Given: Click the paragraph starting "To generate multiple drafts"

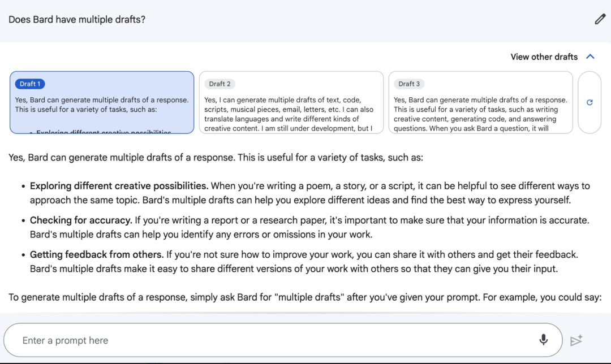Looking at the screenshot, I should pyautogui.click(x=304, y=297).
